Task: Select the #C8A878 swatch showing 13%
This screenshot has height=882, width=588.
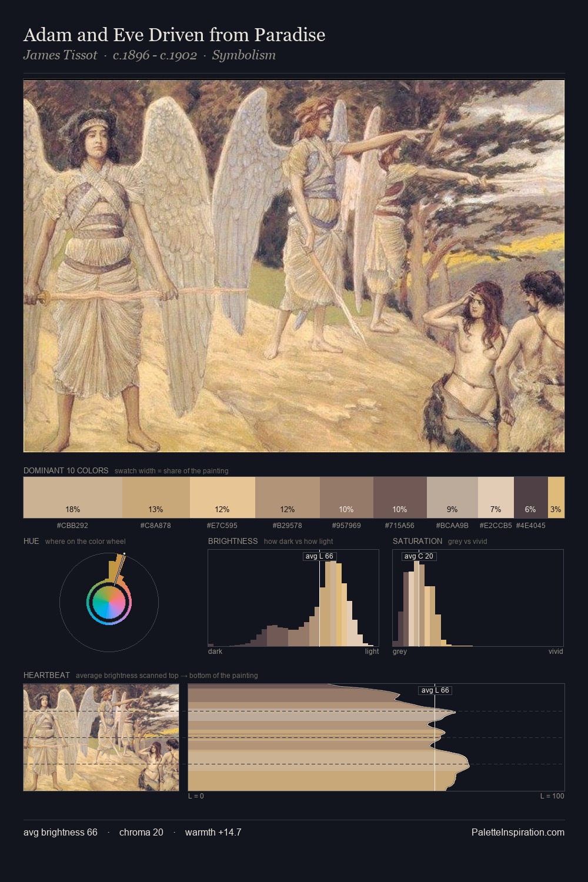Action: tap(156, 497)
